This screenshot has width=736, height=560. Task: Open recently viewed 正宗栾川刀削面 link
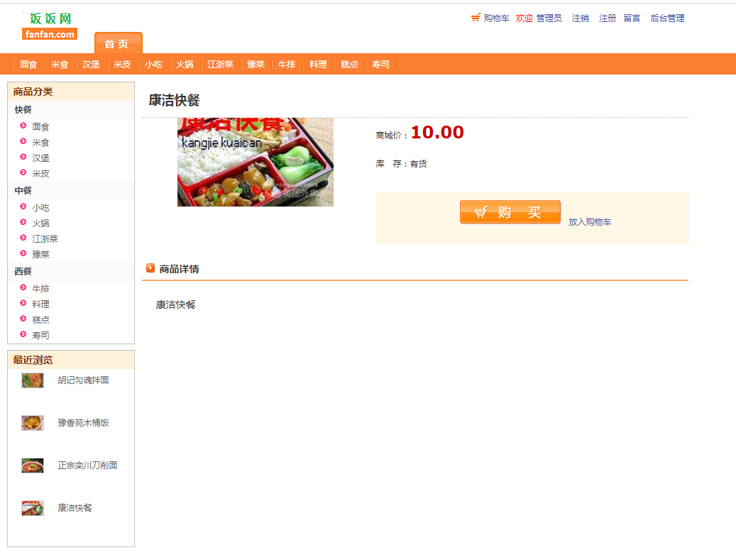pos(87,465)
